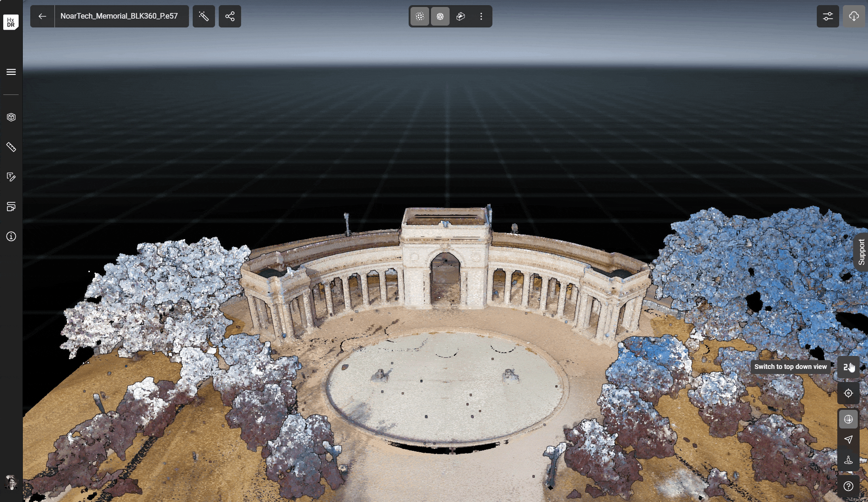Screen dimensions: 868x502
Task: Select the clipping box tool in the toolbar
Action: pos(460,16)
